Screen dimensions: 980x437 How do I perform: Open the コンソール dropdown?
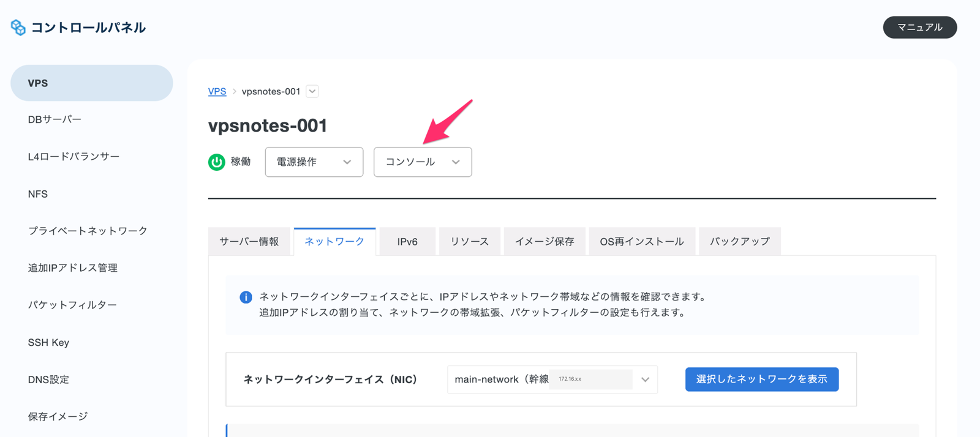point(423,162)
